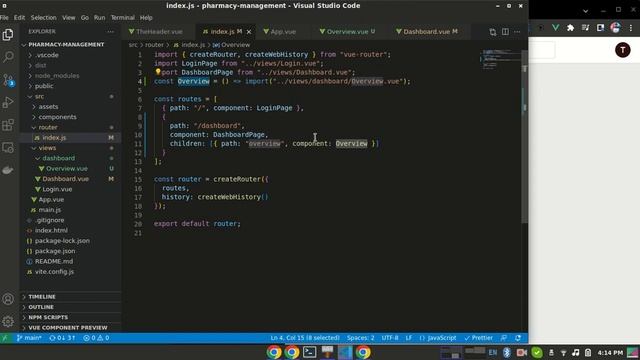
Task: Click the synchronize changes status item
Action: [62, 338]
